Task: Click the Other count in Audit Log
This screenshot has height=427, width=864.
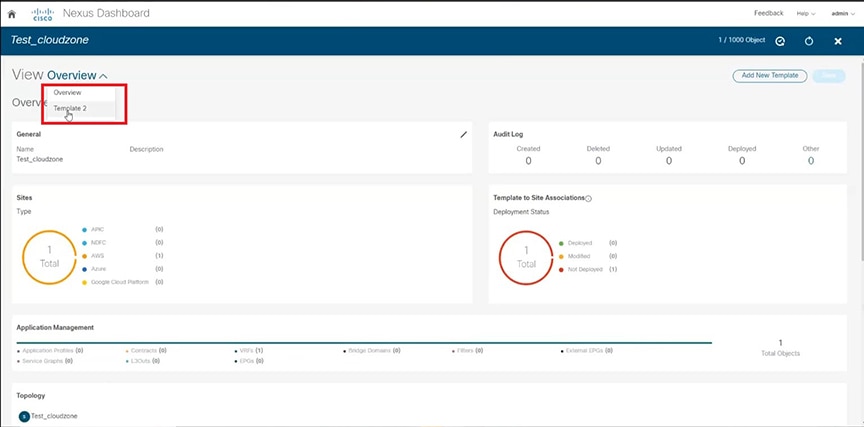Action: [811, 161]
